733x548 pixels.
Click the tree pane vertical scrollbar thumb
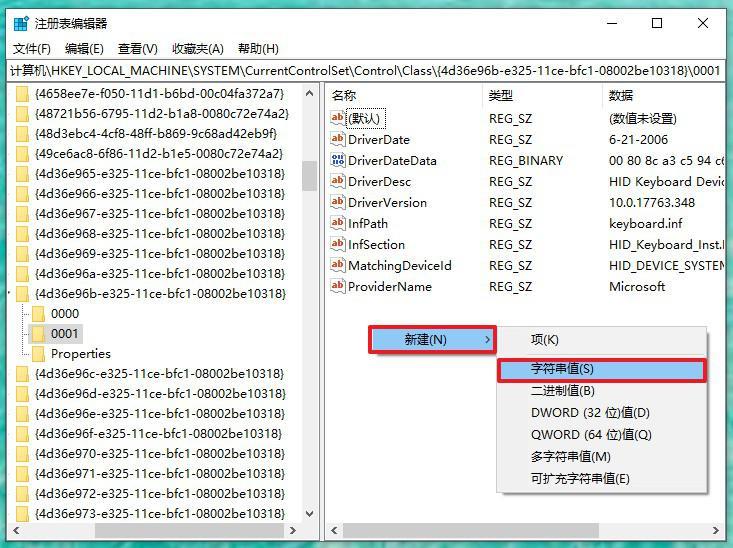(309, 176)
